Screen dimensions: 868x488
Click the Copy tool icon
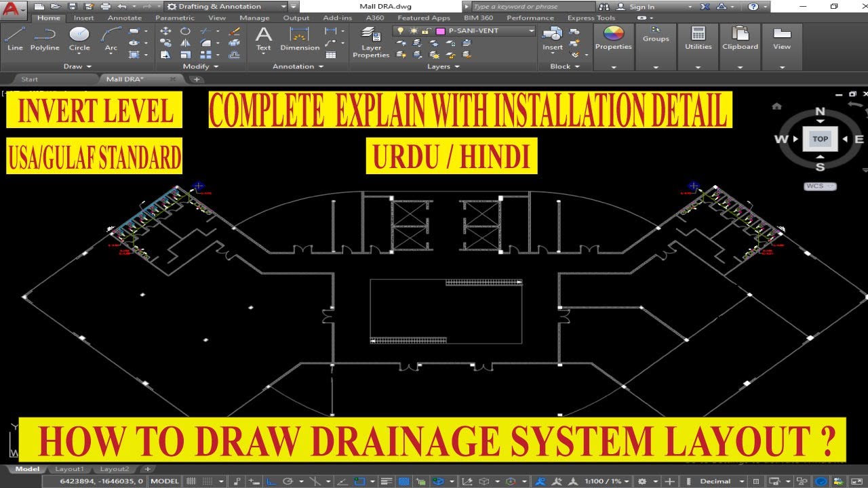point(165,43)
